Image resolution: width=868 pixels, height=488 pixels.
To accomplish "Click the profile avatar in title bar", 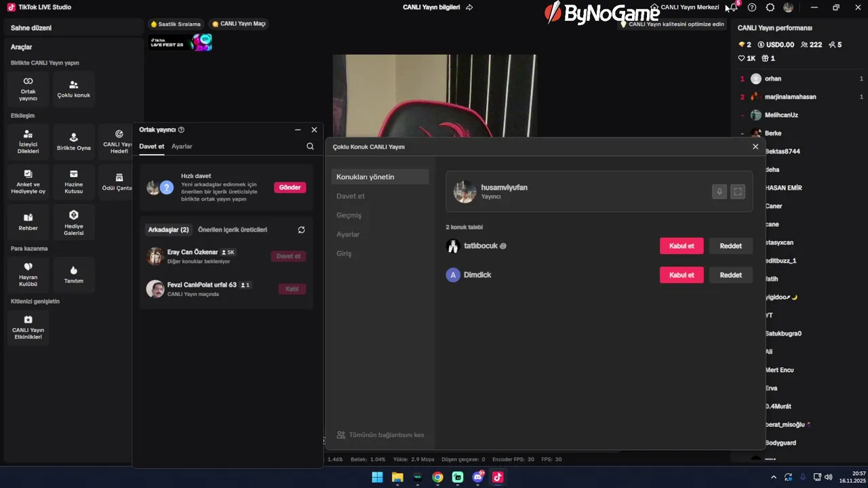I will point(788,7).
